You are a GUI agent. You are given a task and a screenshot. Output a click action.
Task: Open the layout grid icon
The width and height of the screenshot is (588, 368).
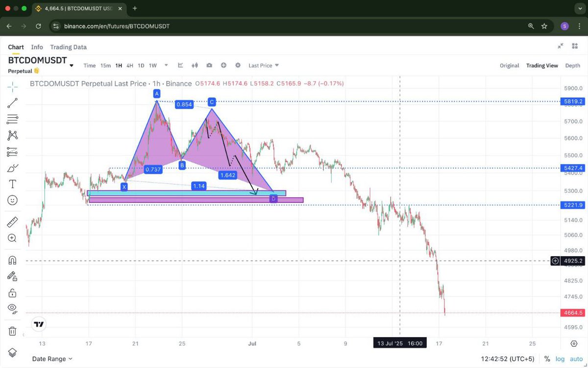pos(574,46)
